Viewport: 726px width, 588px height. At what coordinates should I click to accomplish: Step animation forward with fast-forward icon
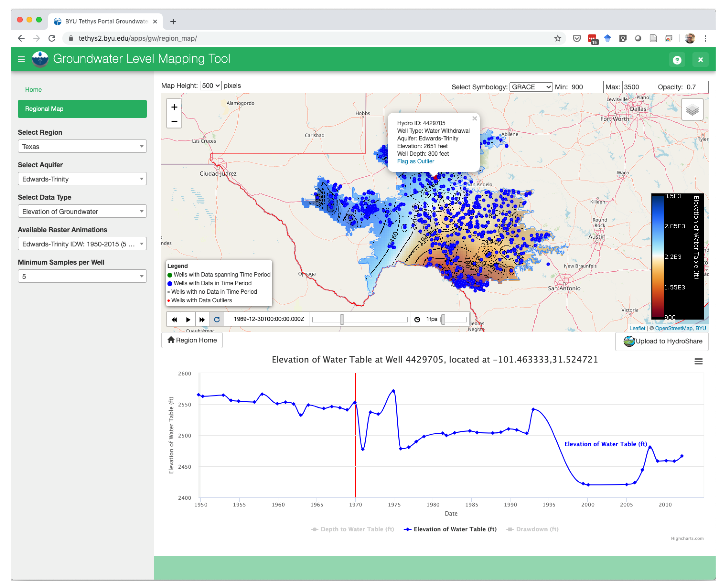(x=202, y=319)
